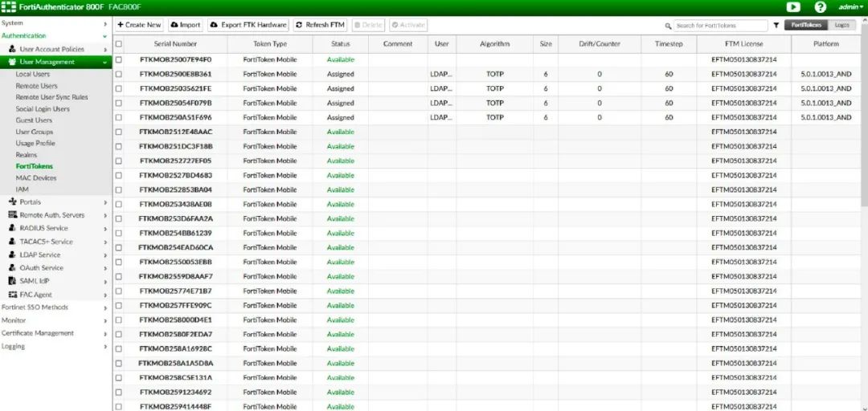Expand the Logging section
This screenshot has height=411, width=868.
(x=55, y=346)
